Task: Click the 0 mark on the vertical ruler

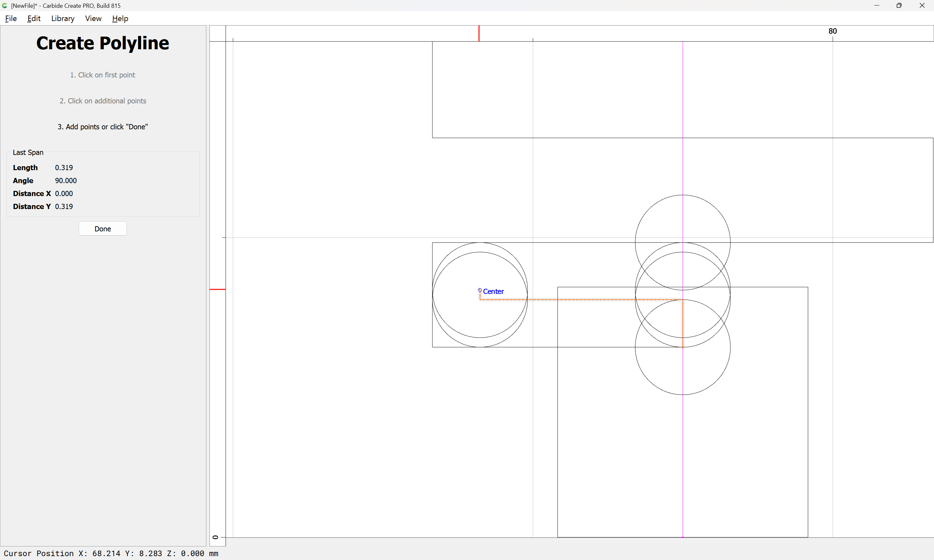Action: (216, 537)
